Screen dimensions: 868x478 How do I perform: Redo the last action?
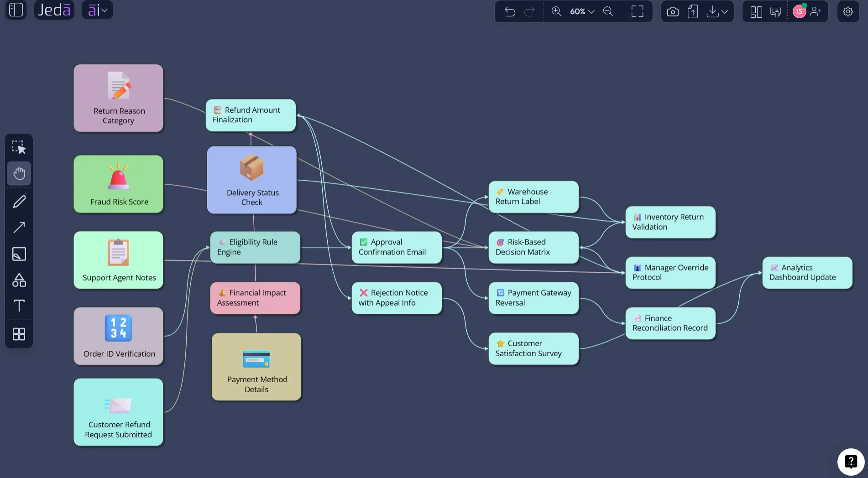click(x=529, y=11)
